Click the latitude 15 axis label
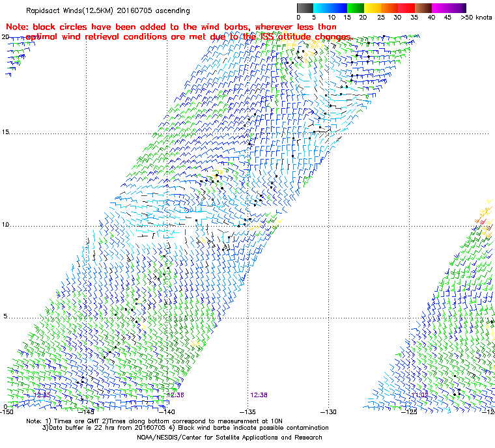 5,132
